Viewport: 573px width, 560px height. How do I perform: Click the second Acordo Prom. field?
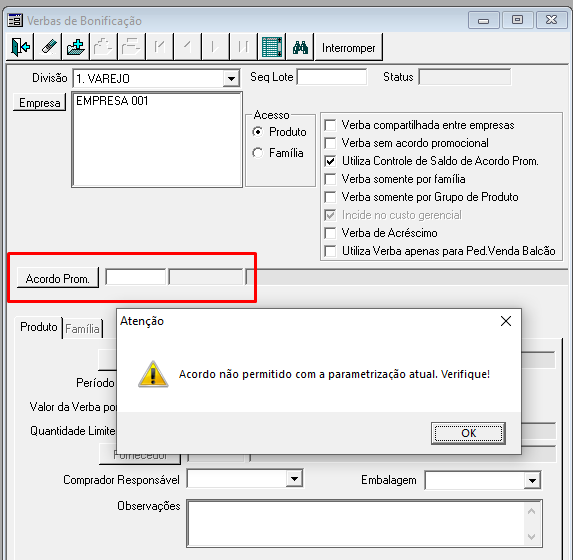pyautogui.click(x=206, y=277)
